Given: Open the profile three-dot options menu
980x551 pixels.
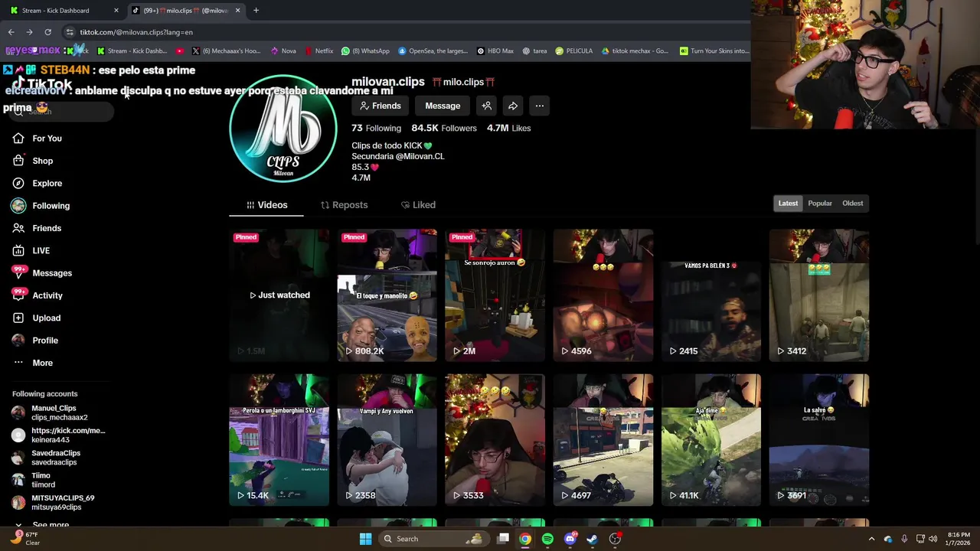Looking at the screenshot, I should coord(540,106).
